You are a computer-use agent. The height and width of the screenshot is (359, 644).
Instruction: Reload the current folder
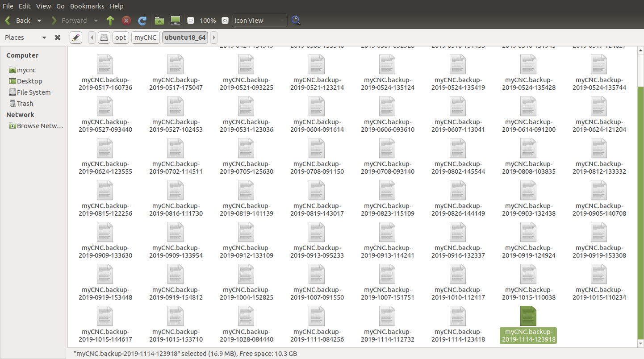(142, 21)
